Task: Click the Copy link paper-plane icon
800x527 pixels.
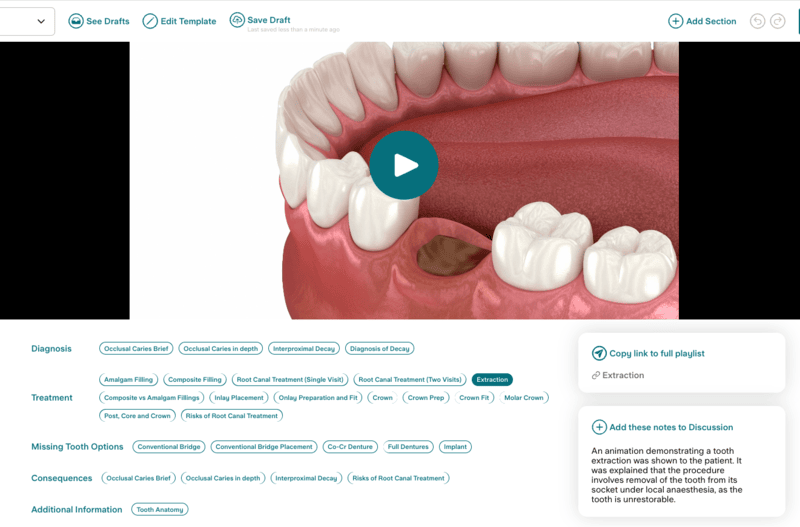Action: [x=599, y=353]
